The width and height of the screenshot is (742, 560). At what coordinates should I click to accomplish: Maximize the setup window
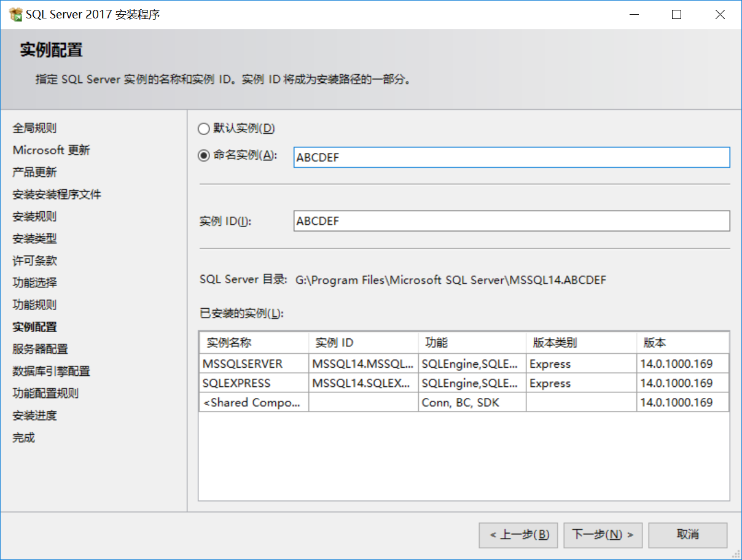tap(677, 15)
